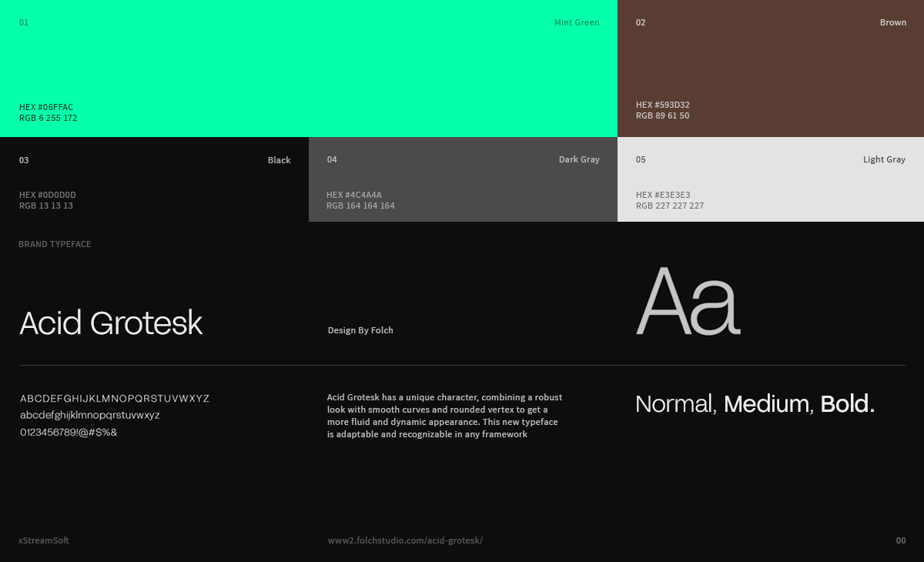This screenshot has height=562, width=924.
Task: Open the folchstudio.com acid-grotesk link
Action: (405, 540)
